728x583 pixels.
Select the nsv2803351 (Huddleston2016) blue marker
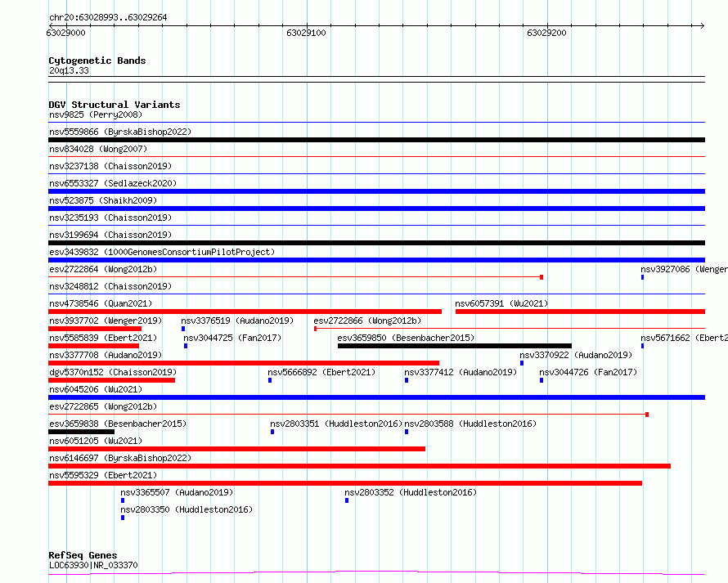(272, 432)
